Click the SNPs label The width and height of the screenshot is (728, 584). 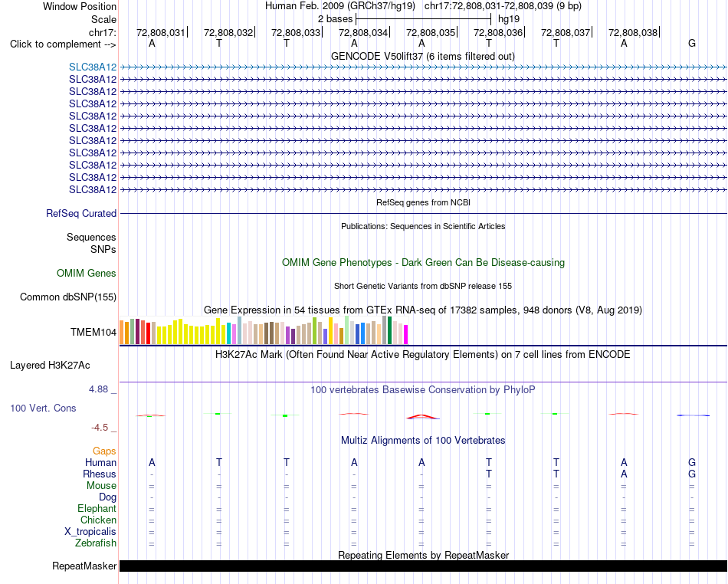(103, 249)
